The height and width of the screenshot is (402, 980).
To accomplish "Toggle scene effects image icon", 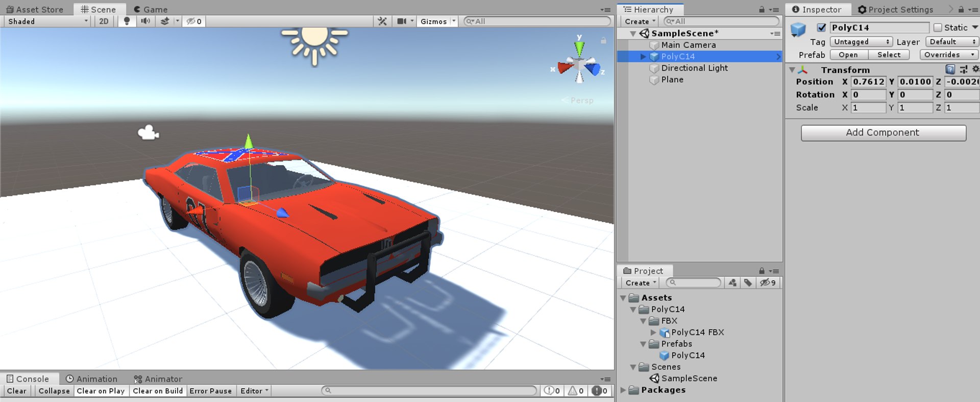I will (x=165, y=21).
